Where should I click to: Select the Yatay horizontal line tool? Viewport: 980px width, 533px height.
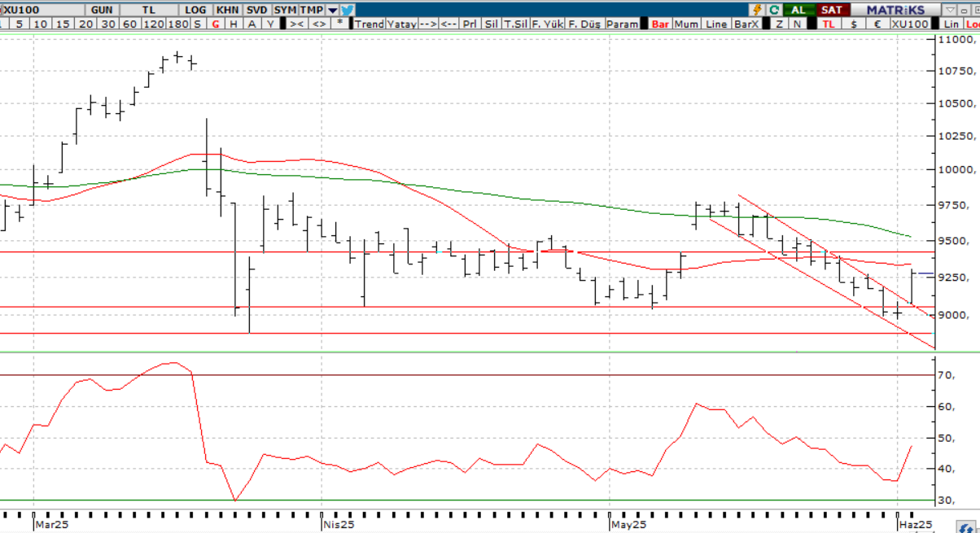coord(401,24)
